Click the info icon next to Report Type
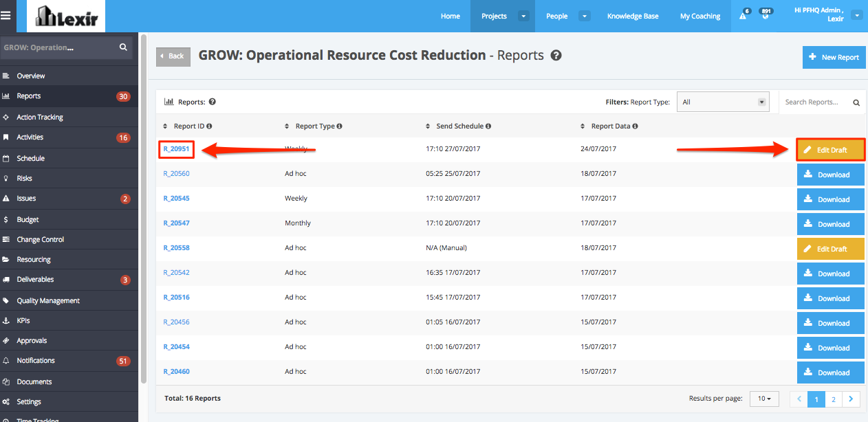This screenshot has height=422, width=868. click(x=339, y=126)
